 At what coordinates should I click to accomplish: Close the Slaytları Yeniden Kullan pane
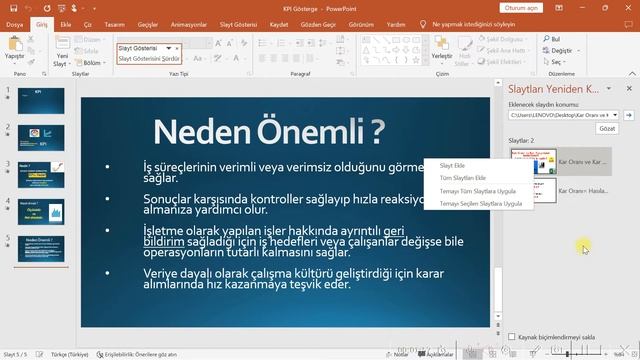pyautogui.click(x=629, y=88)
